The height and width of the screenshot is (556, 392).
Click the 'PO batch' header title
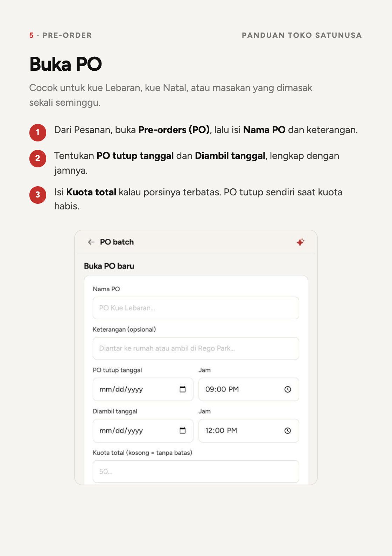pyautogui.click(x=117, y=242)
